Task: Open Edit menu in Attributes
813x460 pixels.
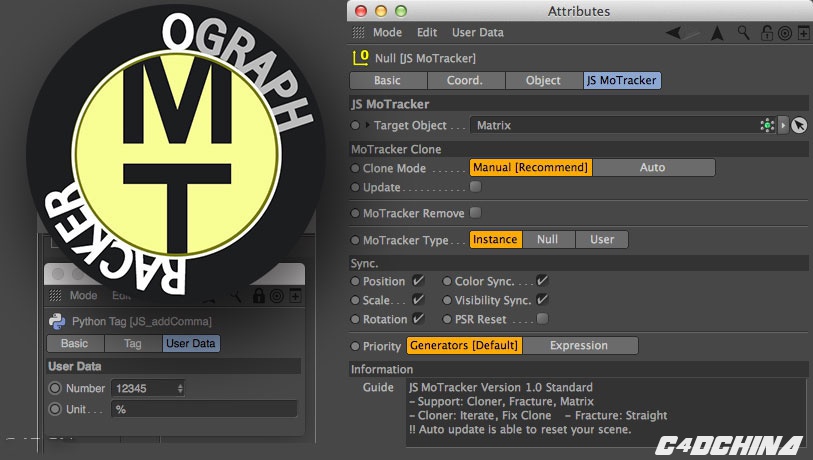Action: [427, 33]
